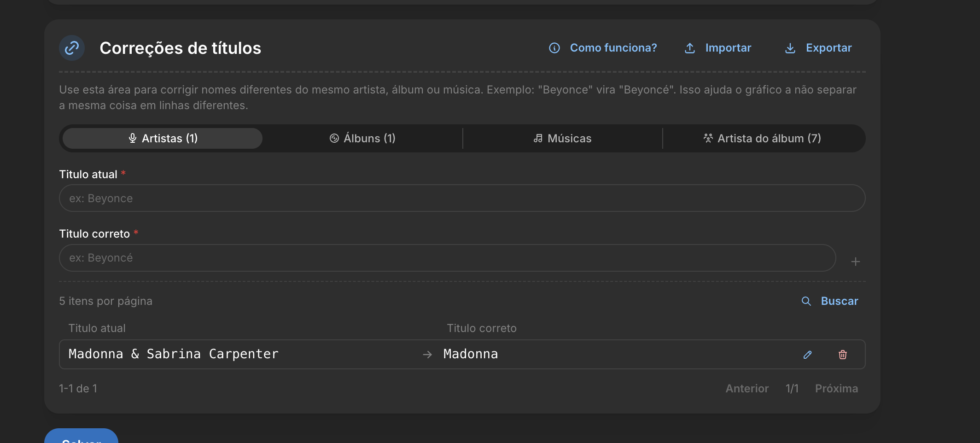Click the Buscar search link
The width and height of the screenshot is (980, 443).
point(839,301)
